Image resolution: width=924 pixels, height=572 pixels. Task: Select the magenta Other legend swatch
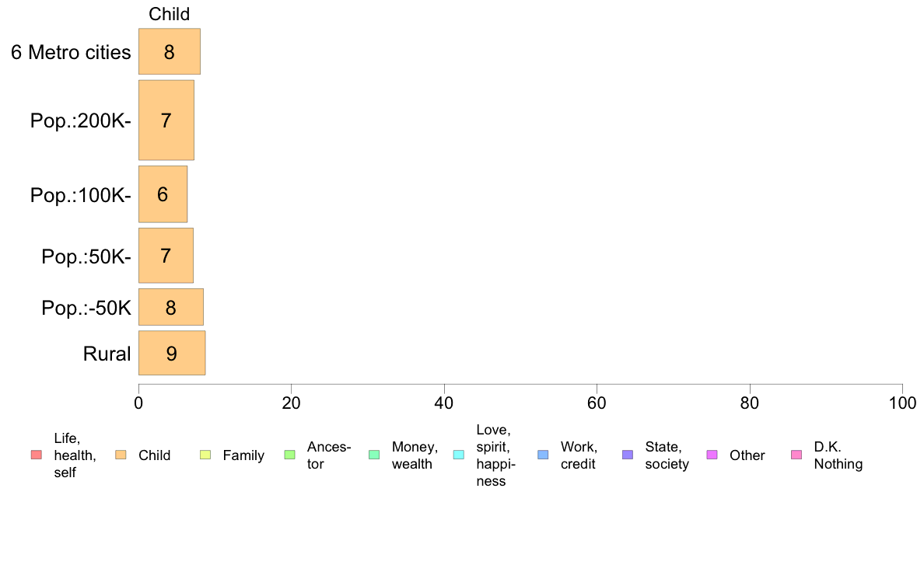pos(712,455)
